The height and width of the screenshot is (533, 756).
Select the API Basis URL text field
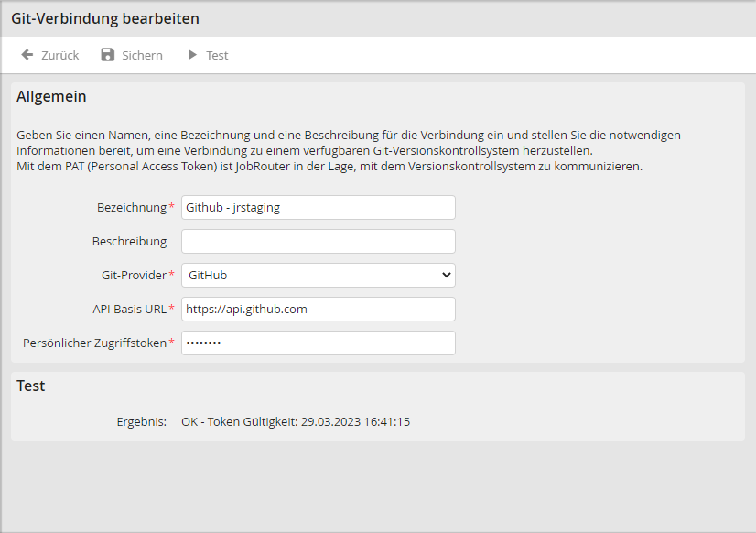coord(318,309)
